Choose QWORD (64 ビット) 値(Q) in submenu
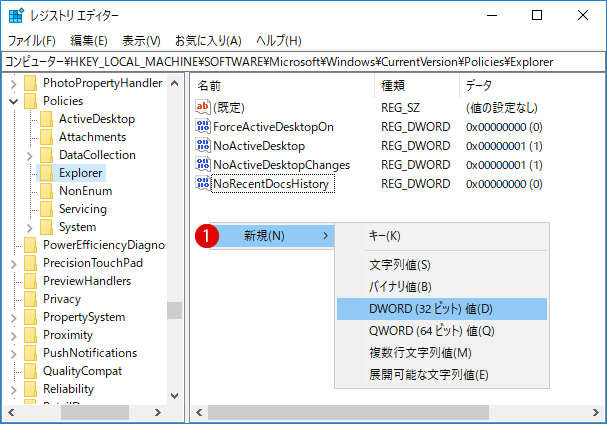 pos(442,331)
